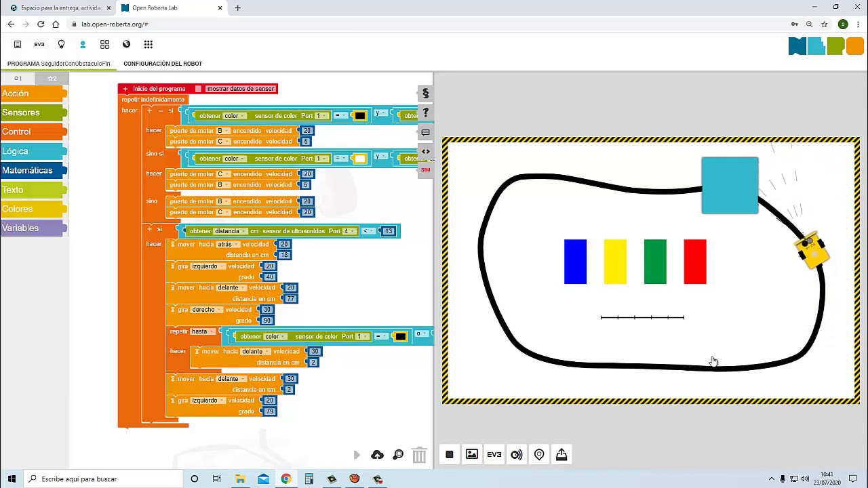The height and width of the screenshot is (488, 868).
Task: Toggle the source code view side button
Action: [x=425, y=151]
